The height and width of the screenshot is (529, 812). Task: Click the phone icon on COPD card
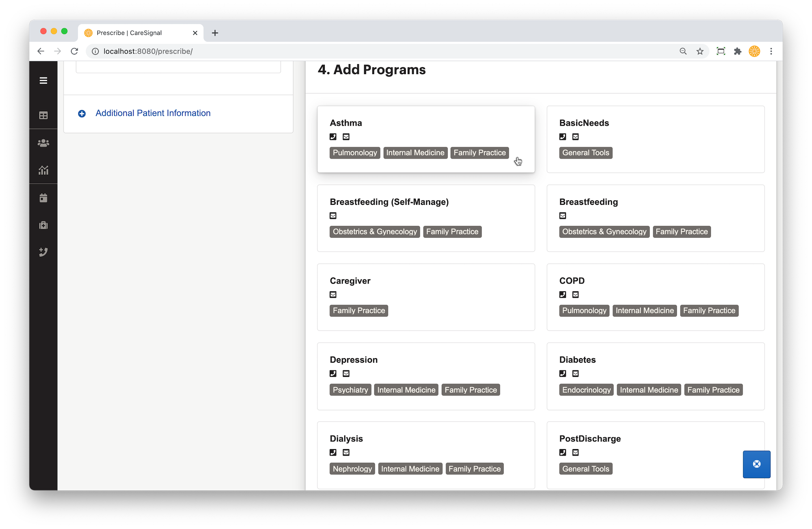[562, 295]
